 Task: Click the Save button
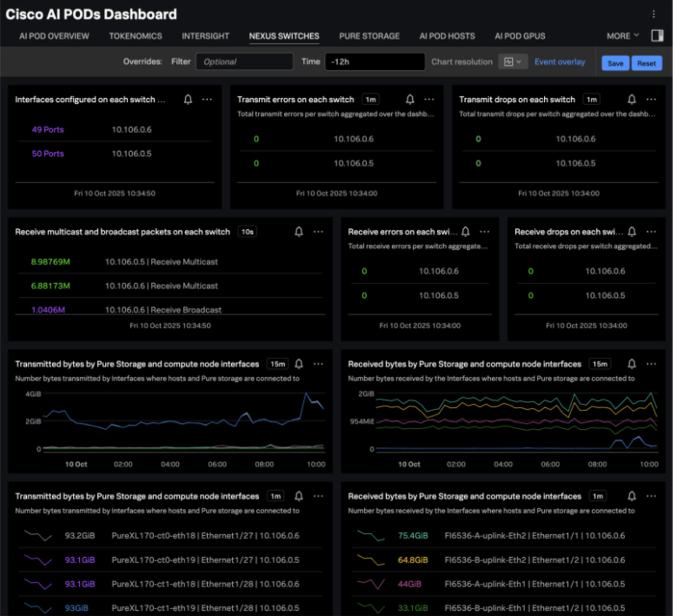(x=615, y=63)
